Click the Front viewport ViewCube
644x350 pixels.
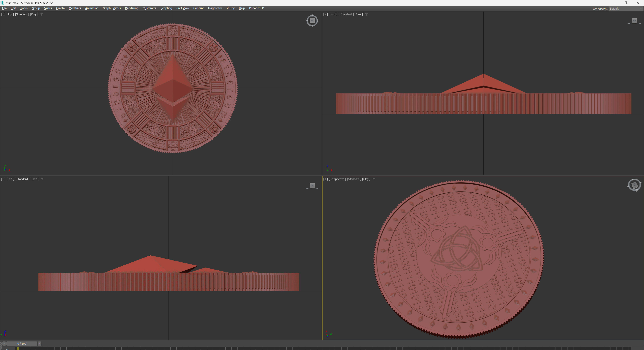[x=634, y=21]
